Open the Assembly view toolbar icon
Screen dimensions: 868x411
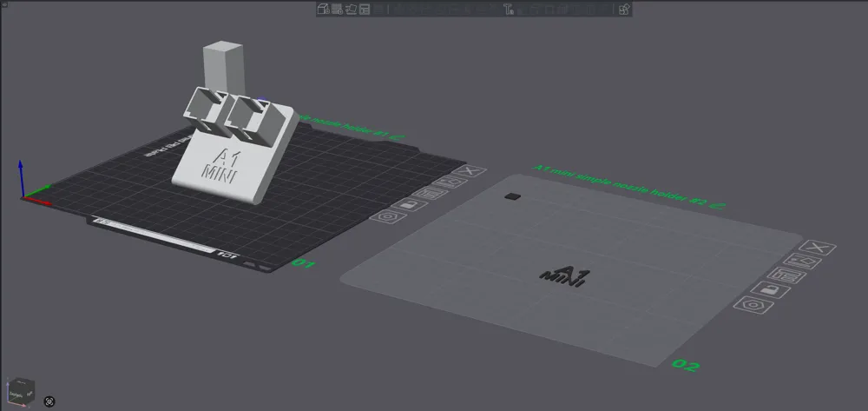click(x=624, y=9)
